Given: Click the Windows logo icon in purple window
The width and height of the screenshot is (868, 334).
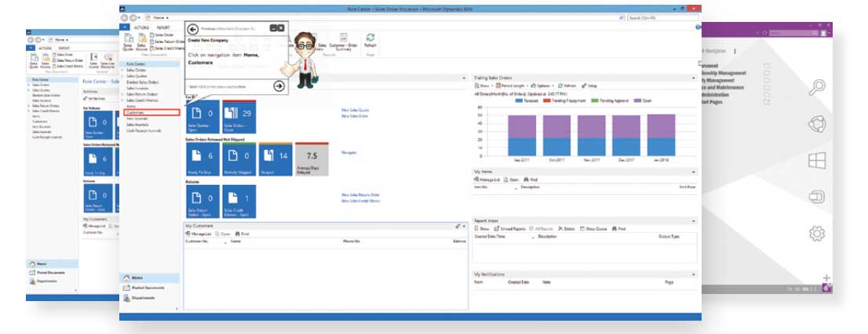Looking at the screenshot, I should pyautogui.click(x=817, y=161).
